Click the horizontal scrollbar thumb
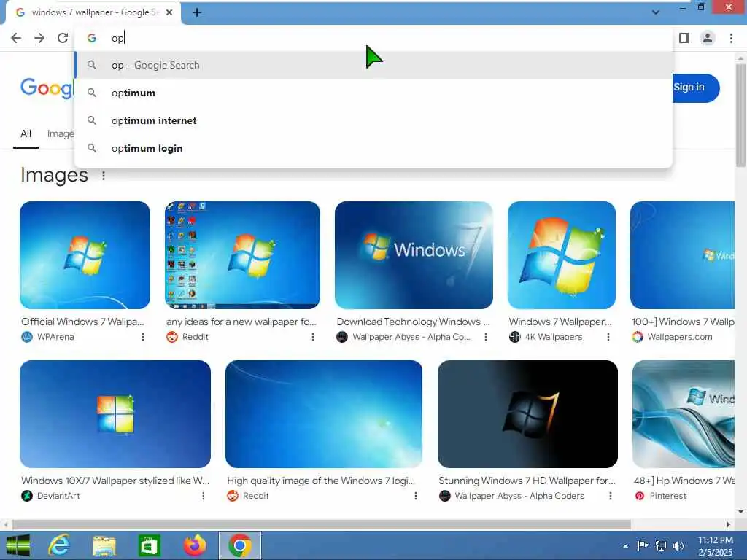 point(322,525)
